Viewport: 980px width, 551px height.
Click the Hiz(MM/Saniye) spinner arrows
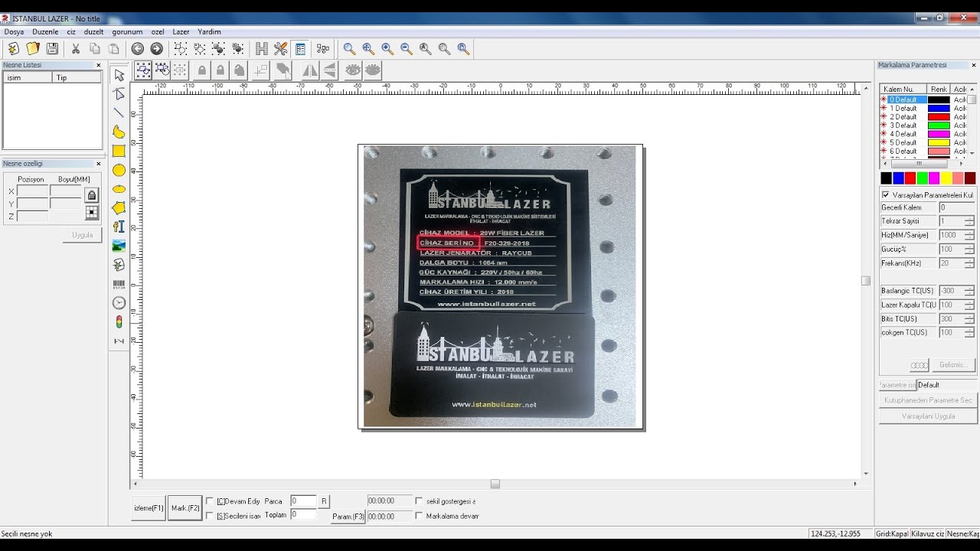(x=969, y=235)
